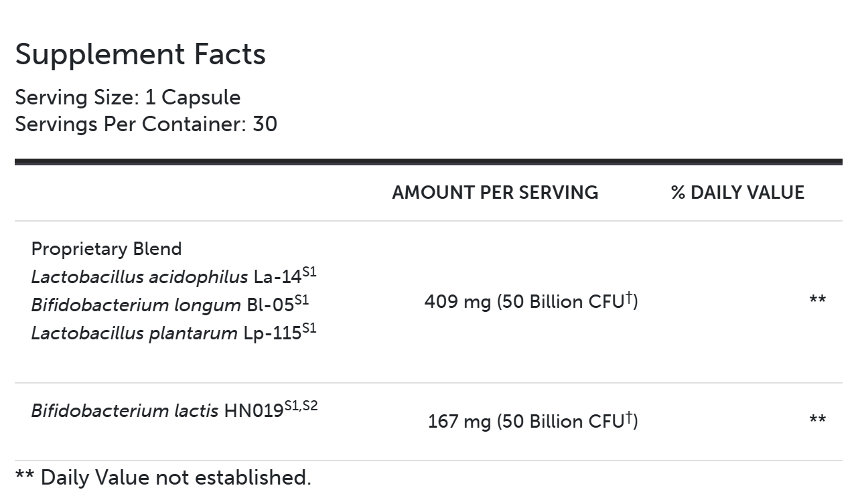The width and height of the screenshot is (856, 504).
Task: Click the Servings Per Container: 30 line
Action: (x=145, y=124)
